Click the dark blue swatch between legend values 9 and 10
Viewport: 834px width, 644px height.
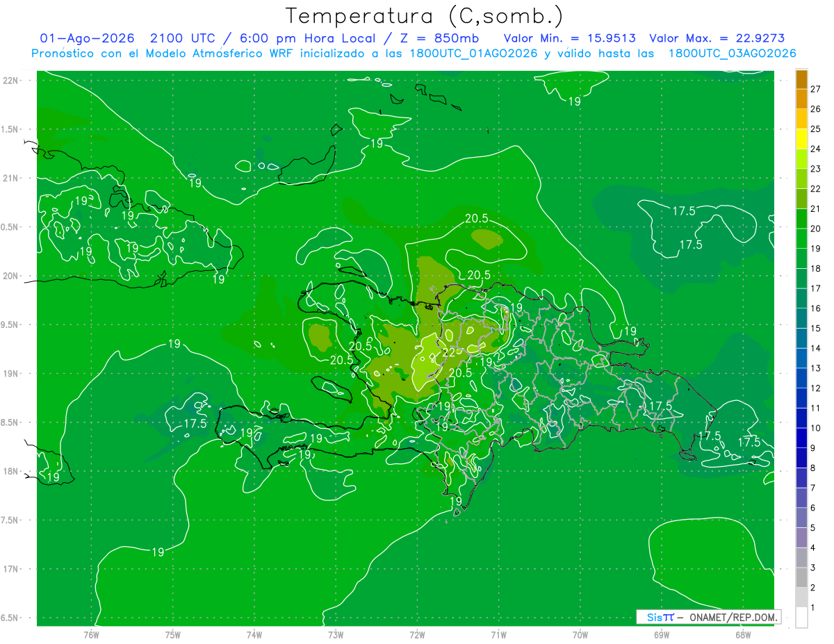[801, 438]
